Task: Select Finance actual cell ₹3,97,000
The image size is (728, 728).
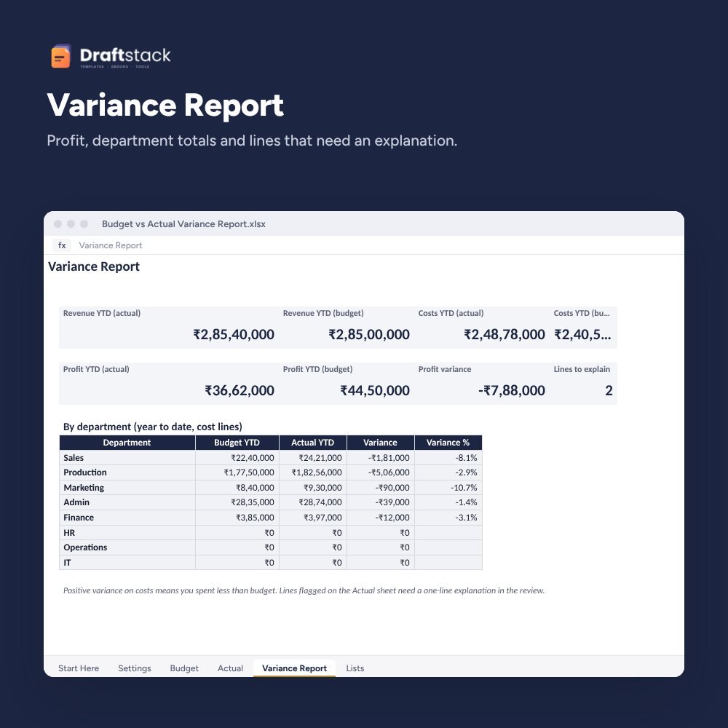Action: (313, 518)
